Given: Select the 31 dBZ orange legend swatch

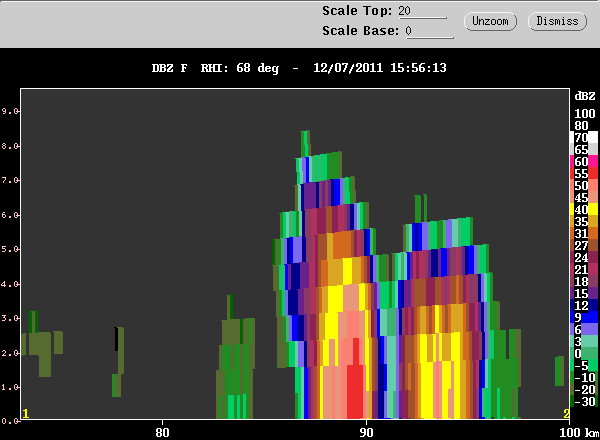Looking at the screenshot, I should (584, 233).
